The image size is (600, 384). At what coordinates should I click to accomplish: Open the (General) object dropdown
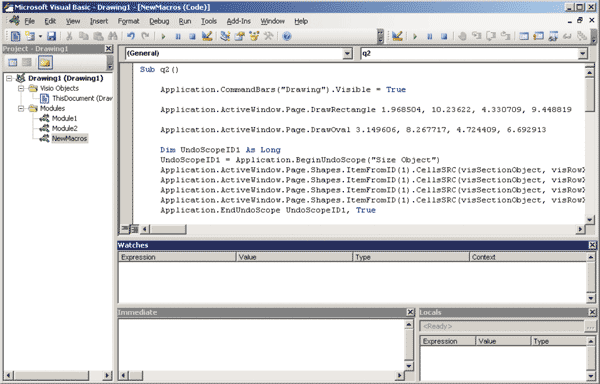[x=347, y=53]
